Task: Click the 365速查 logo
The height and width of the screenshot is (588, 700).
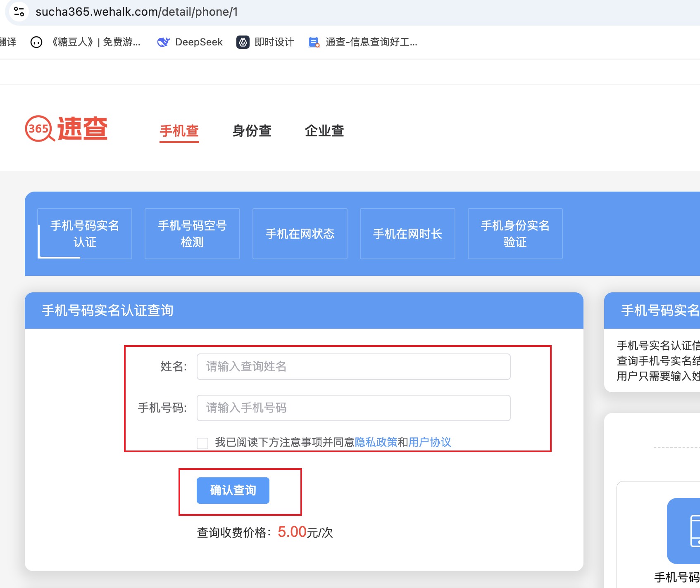Action: [x=66, y=129]
